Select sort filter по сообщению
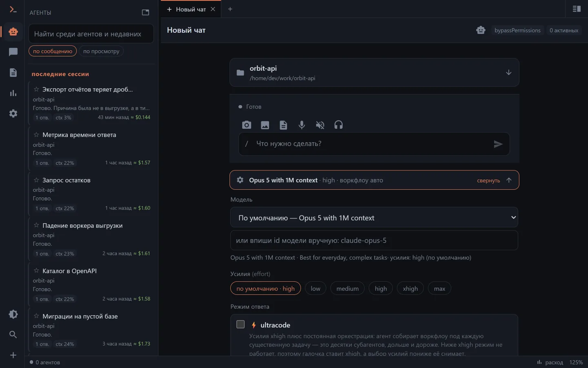 (x=53, y=51)
